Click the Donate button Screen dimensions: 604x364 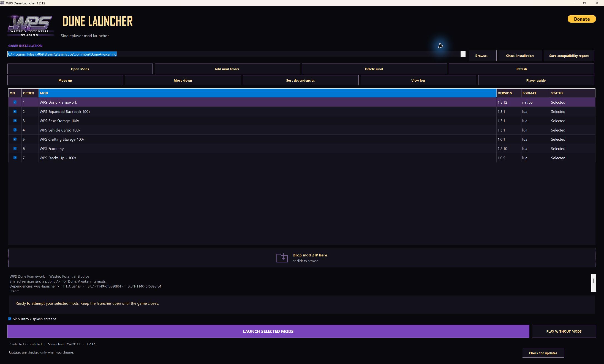tap(582, 19)
